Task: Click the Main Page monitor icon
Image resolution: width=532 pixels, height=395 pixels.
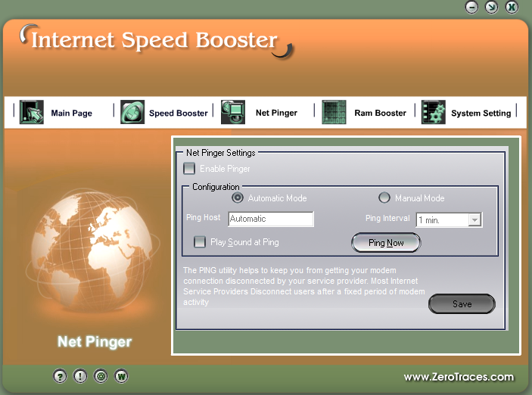Action: [x=32, y=112]
